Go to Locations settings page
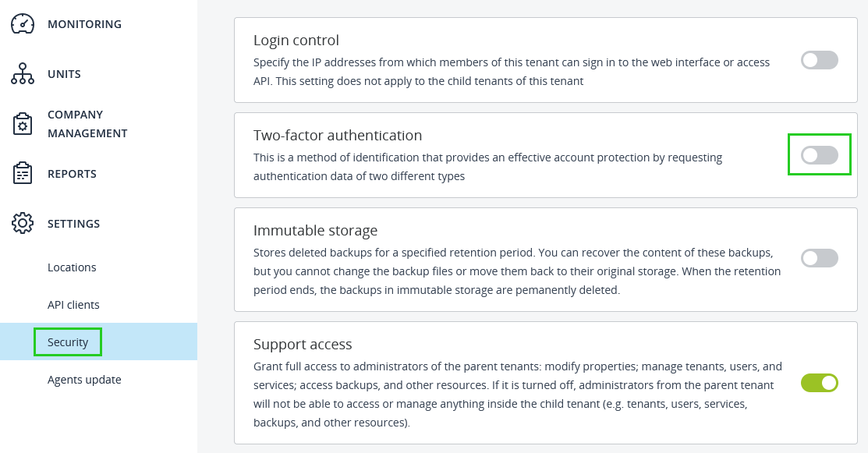The height and width of the screenshot is (453, 868). 72,267
